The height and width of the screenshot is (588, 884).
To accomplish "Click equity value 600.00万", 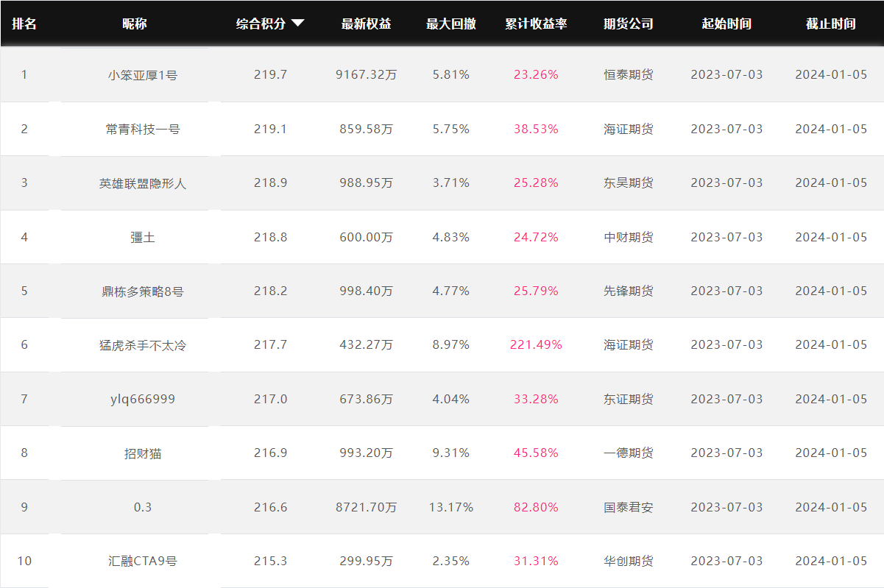I will coord(367,237).
